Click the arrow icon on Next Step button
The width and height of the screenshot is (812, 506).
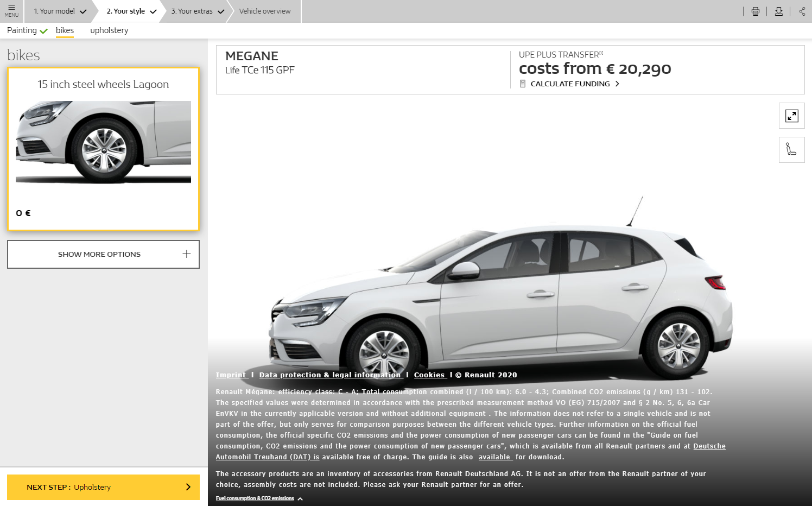188,487
